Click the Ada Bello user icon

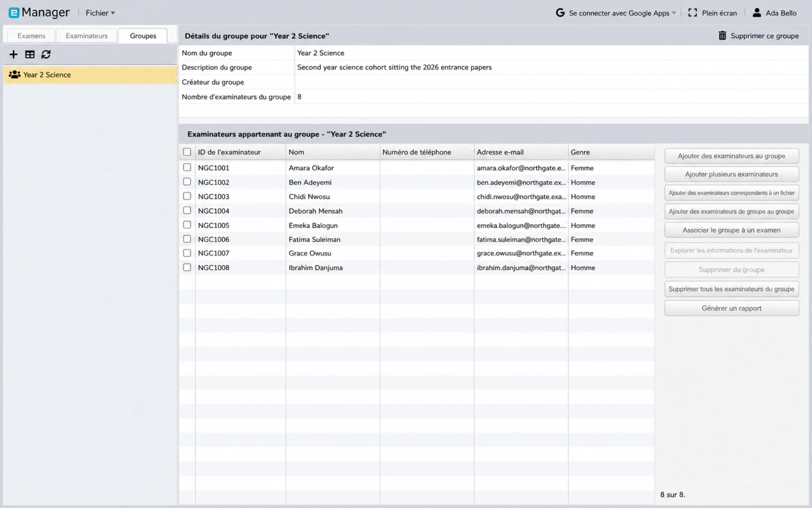[757, 13]
